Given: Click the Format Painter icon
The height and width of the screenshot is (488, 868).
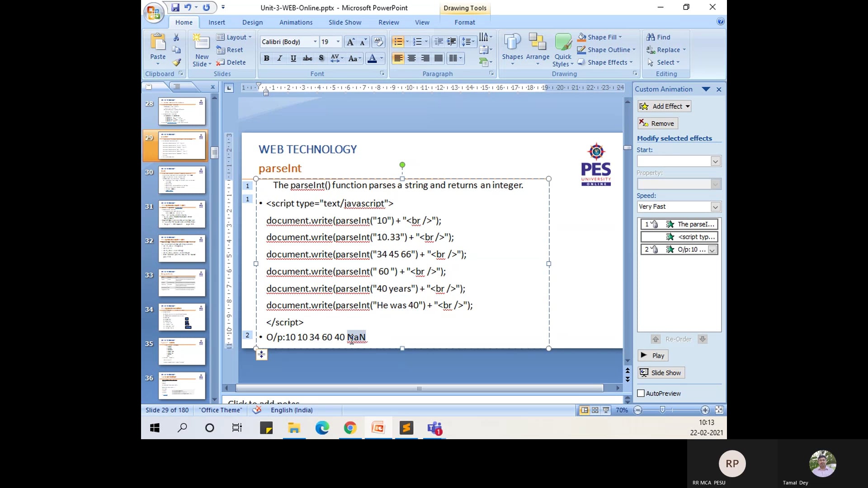Looking at the screenshot, I should [x=176, y=63].
